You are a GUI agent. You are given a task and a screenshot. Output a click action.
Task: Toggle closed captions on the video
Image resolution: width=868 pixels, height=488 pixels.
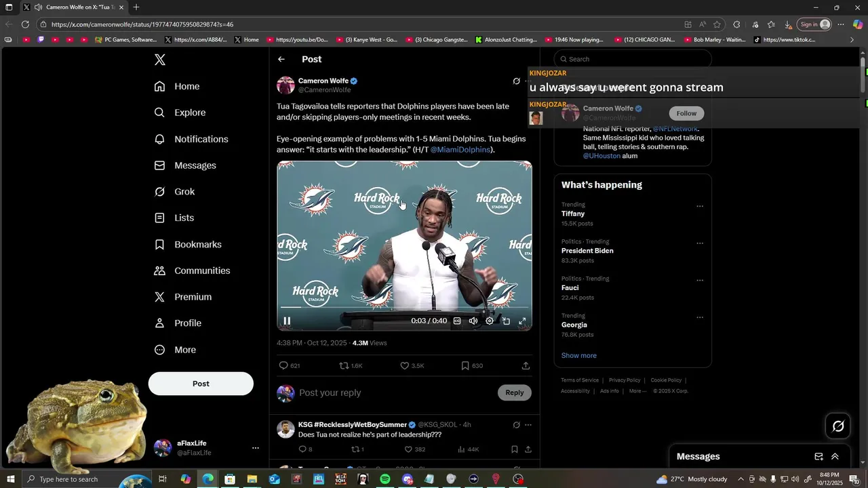pyautogui.click(x=457, y=321)
